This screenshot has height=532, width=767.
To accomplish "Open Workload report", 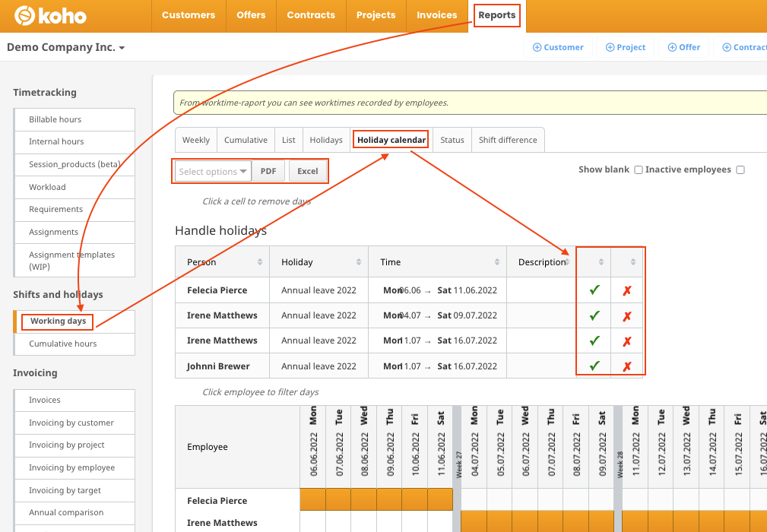I will (x=74, y=187).
